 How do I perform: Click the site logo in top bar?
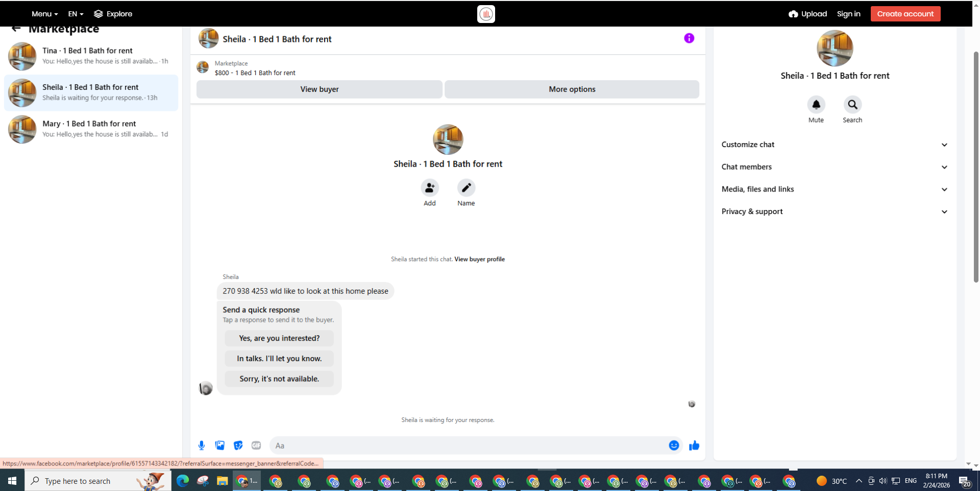tap(486, 14)
